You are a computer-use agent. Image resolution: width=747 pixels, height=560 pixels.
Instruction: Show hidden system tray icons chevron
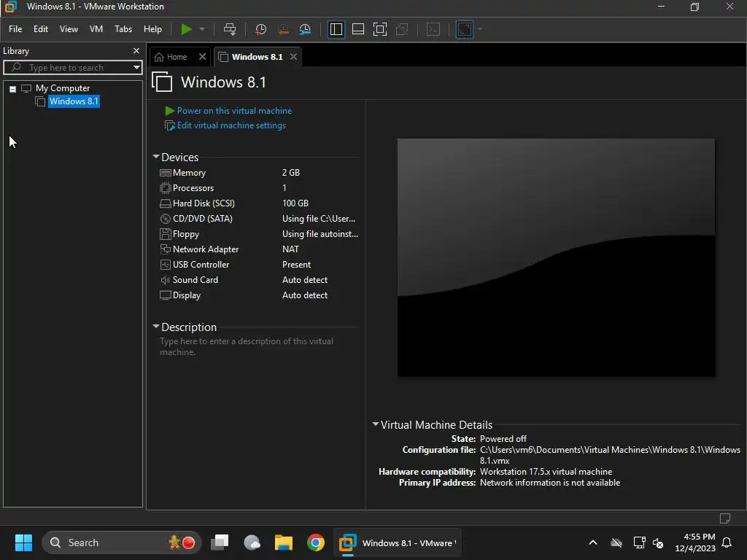pos(593,542)
